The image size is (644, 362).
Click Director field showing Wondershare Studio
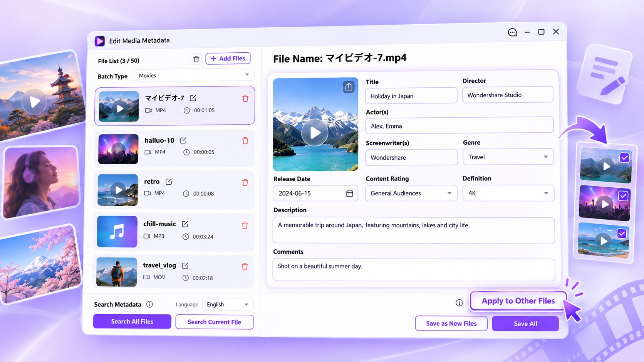pyautogui.click(x=508, y=95)
